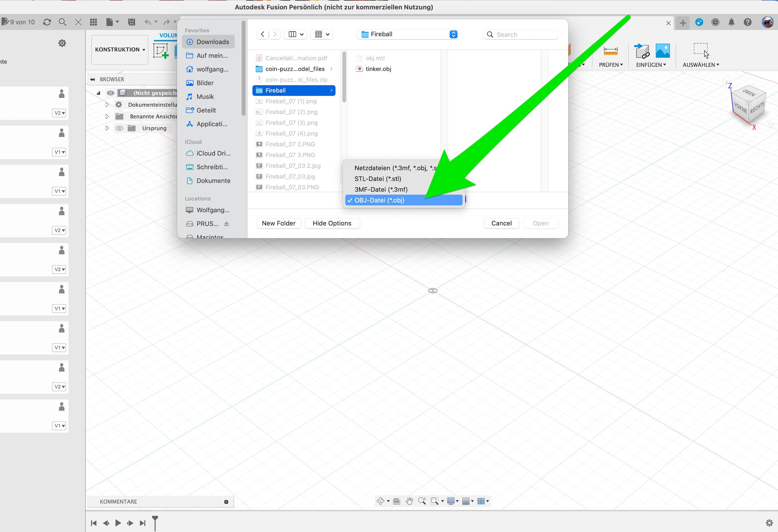The image size is (778, 532).
Task: Change item grouping in file dialog
Action: pos(322,34)
